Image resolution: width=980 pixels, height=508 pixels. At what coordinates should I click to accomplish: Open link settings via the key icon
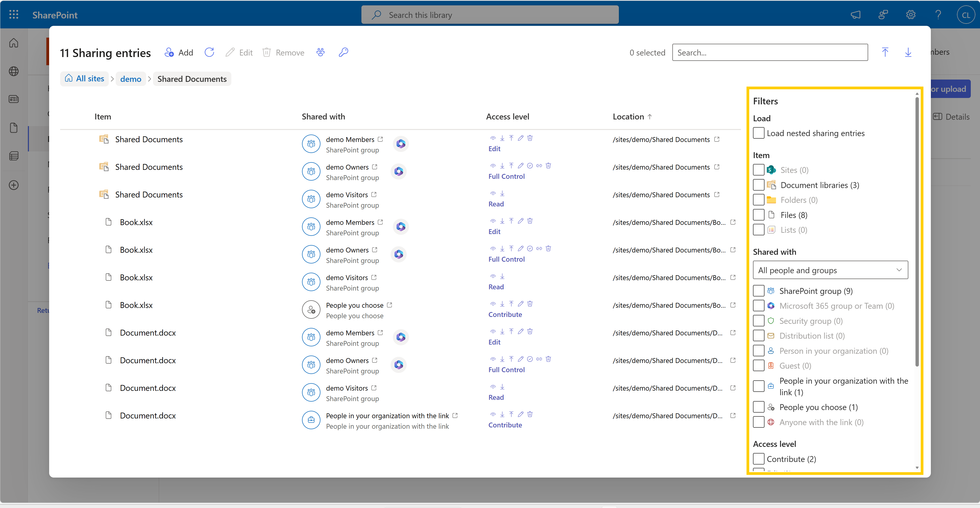point(343,52)
